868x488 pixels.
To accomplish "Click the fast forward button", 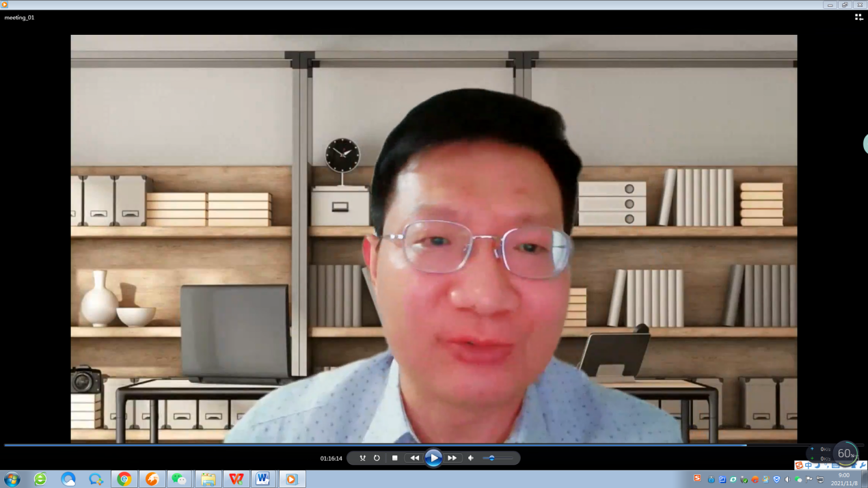I will click(452, 458).
